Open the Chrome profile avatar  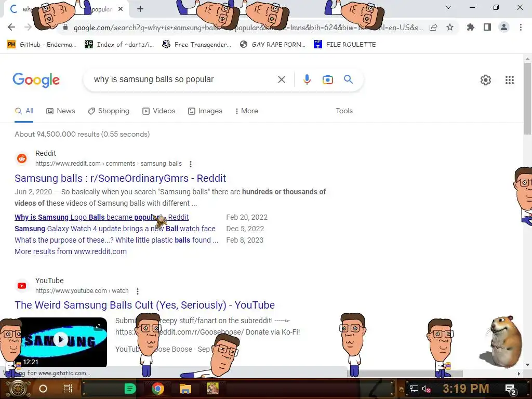pyautogui.click(x=504, y=27)
